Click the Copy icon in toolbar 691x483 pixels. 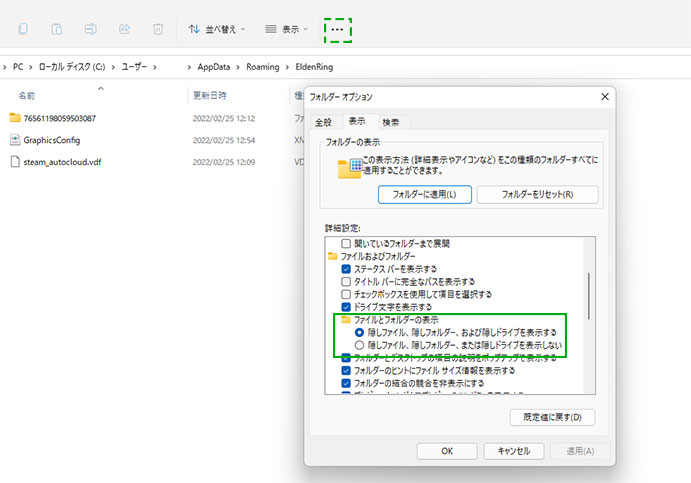[23, 30]
